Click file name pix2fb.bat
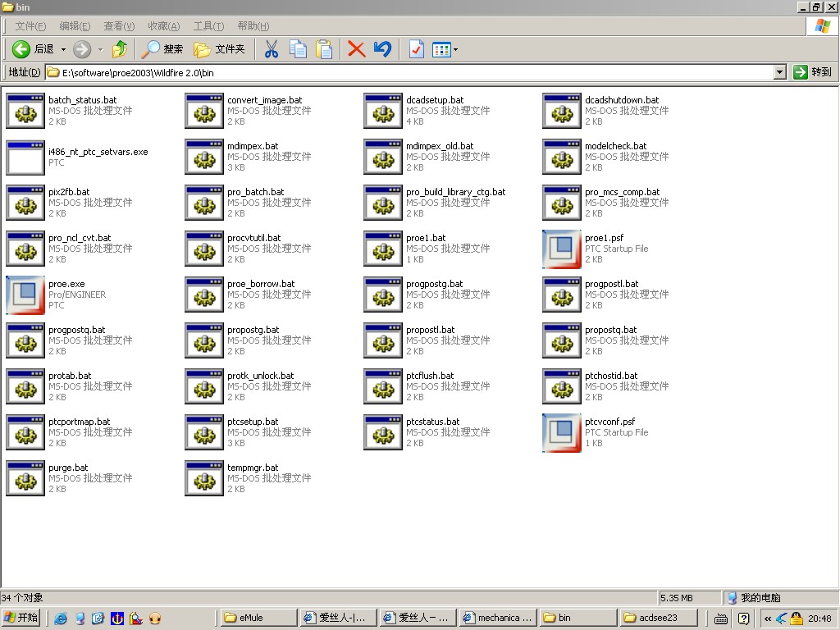840x630 pixels. [x=69, y=192]
